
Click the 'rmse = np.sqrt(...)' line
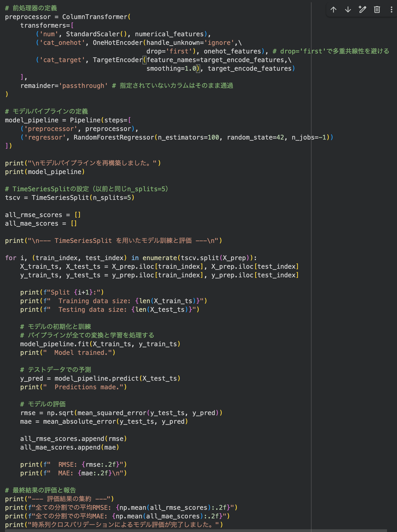tap(121, 413)
